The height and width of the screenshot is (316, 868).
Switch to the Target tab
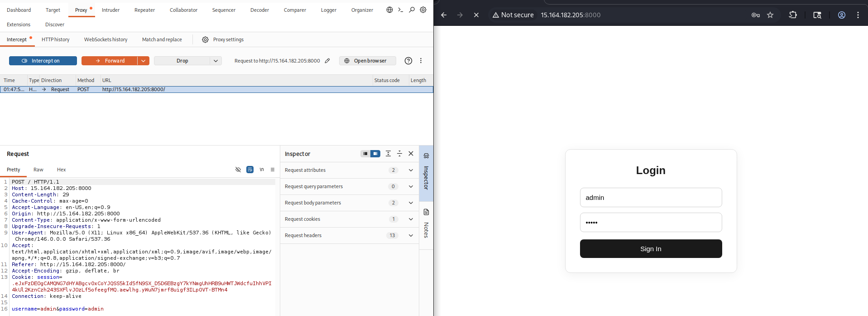click(x=53, y=10)
